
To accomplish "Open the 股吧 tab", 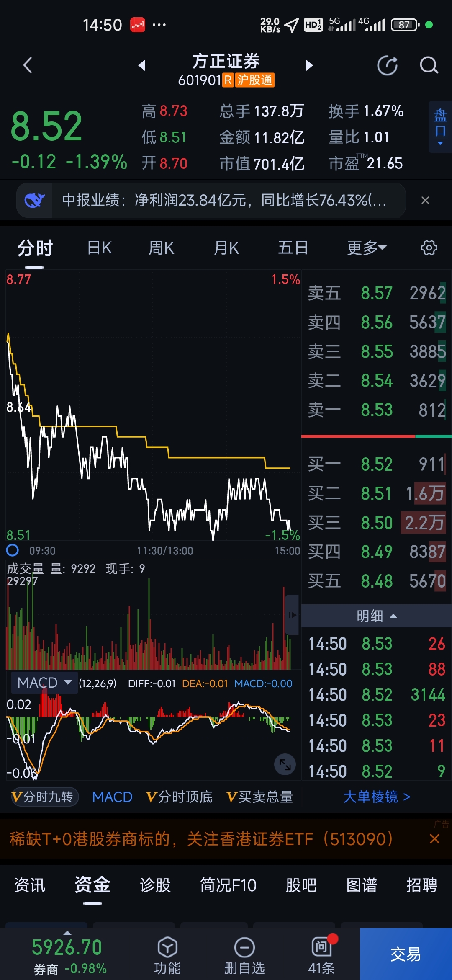I will (x=301, y=885).
